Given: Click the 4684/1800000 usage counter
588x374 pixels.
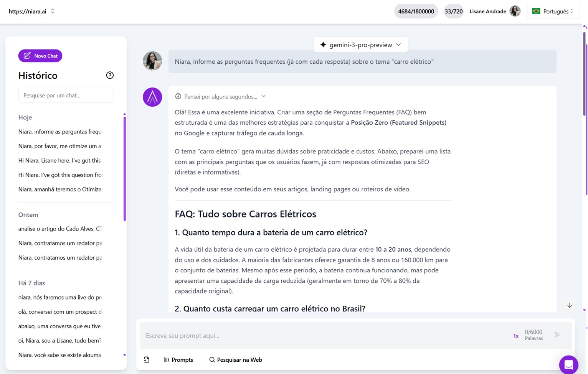Looking at the screenshot, I should pos(416,11).
